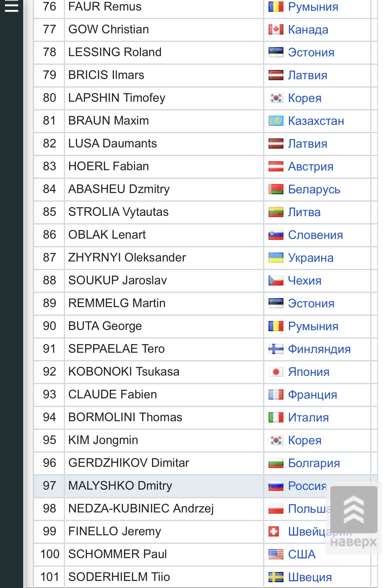Image resolution: width=383 pixels, height=588 pixels.
Task: Follow the Беларусь link
Action: (x=314, y=189)
